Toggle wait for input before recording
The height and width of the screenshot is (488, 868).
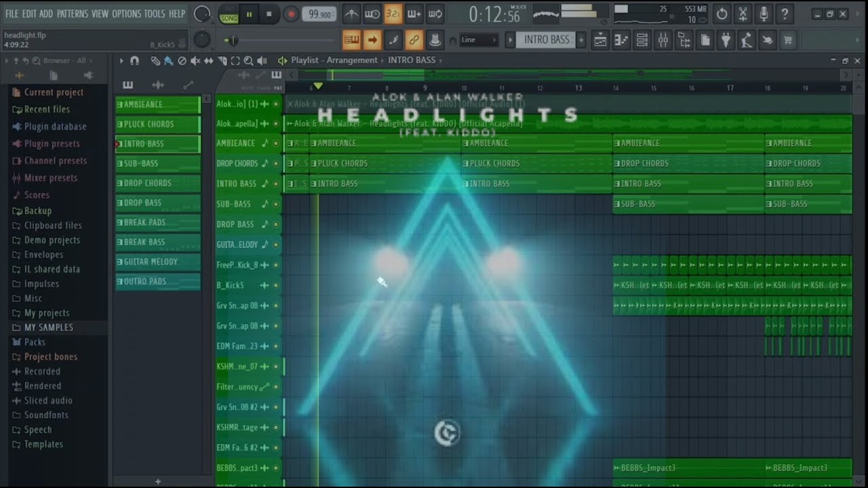(x=372, y=14)
